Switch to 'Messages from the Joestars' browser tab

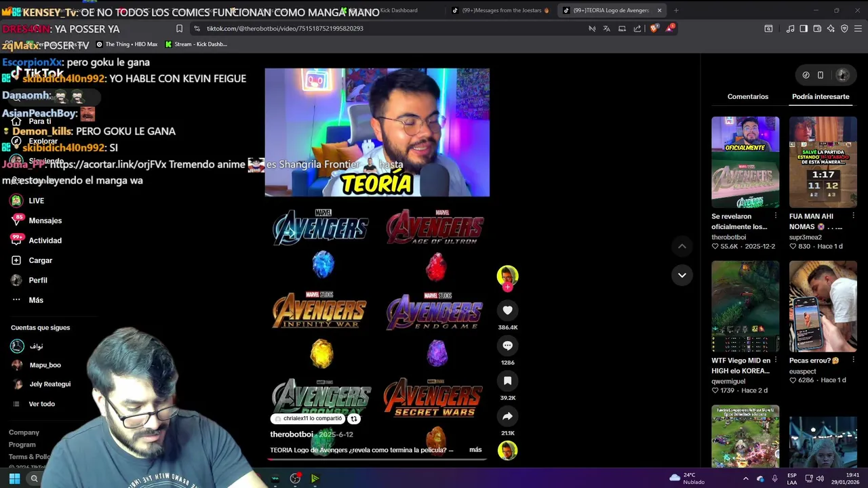(500, 10)
